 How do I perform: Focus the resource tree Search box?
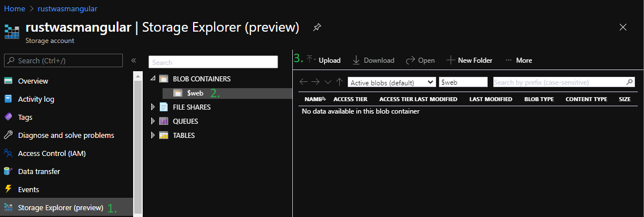pos(213,62)
